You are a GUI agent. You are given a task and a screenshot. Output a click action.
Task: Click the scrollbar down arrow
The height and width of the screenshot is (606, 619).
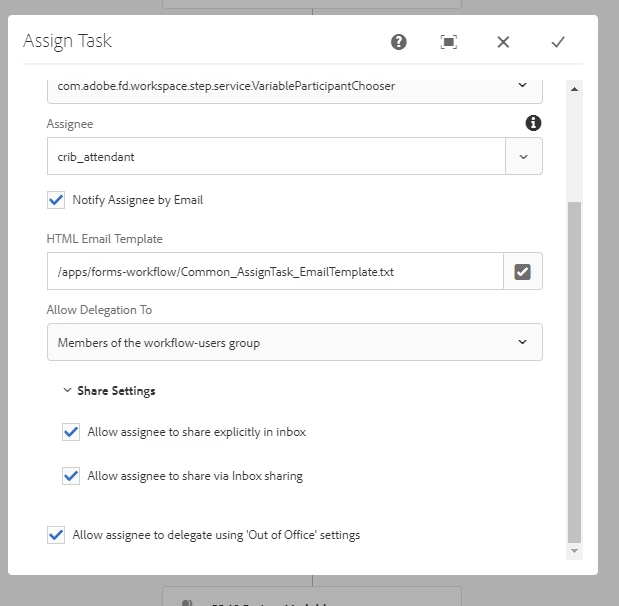[574, 551]
